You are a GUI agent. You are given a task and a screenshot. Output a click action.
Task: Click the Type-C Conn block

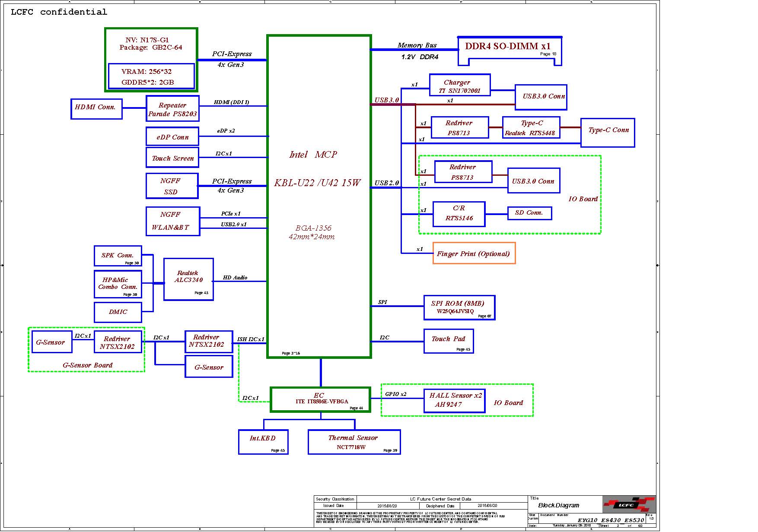coord(608,133)
